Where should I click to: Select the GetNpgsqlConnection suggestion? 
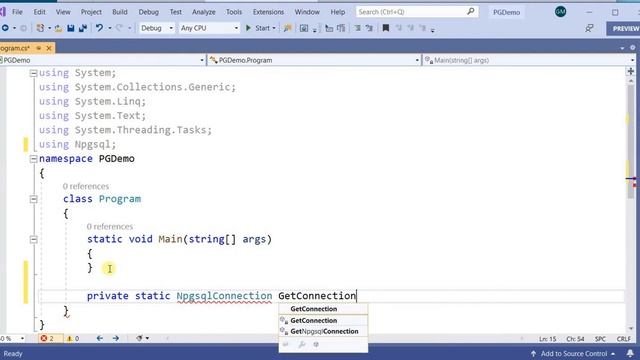323,331
